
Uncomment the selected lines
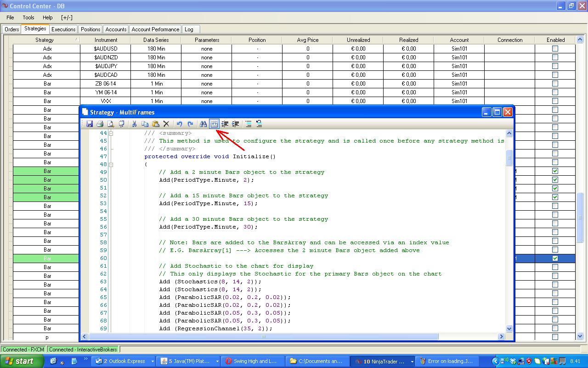pos(259,124)
